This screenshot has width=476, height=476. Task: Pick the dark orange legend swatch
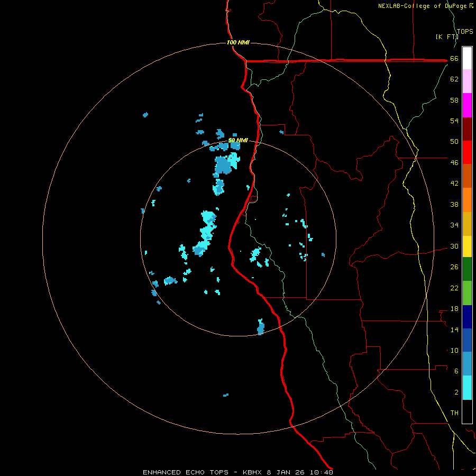coord(467,176)
